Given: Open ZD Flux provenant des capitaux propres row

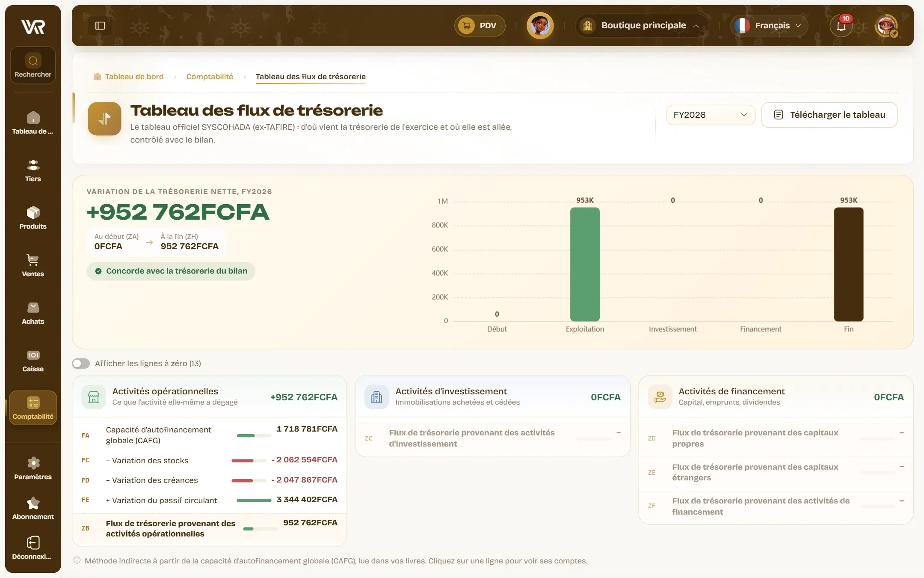Looking at the screenshot, I should pyautogui.click(x=776, y=438).
